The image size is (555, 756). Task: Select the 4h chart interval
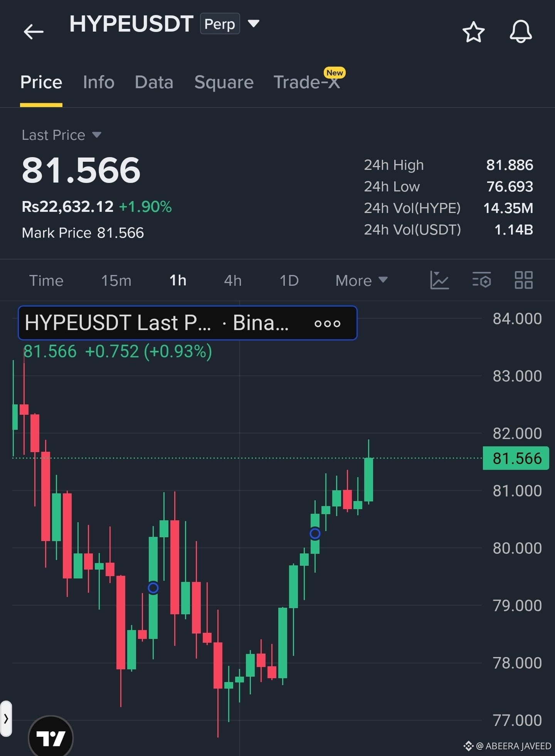tap(233, 280)
